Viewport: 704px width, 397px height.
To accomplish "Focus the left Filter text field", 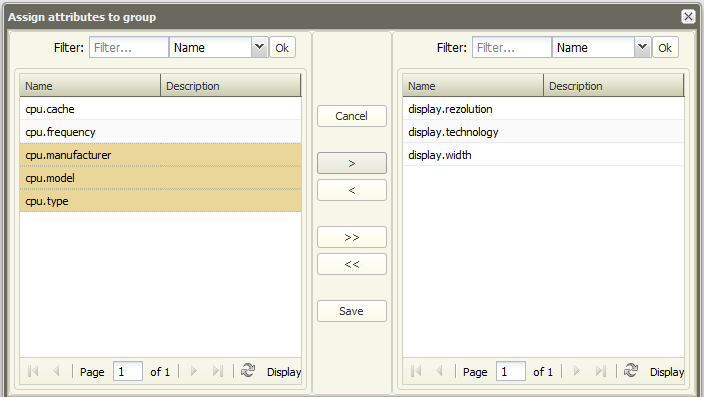I will click(x=129, y=47).
